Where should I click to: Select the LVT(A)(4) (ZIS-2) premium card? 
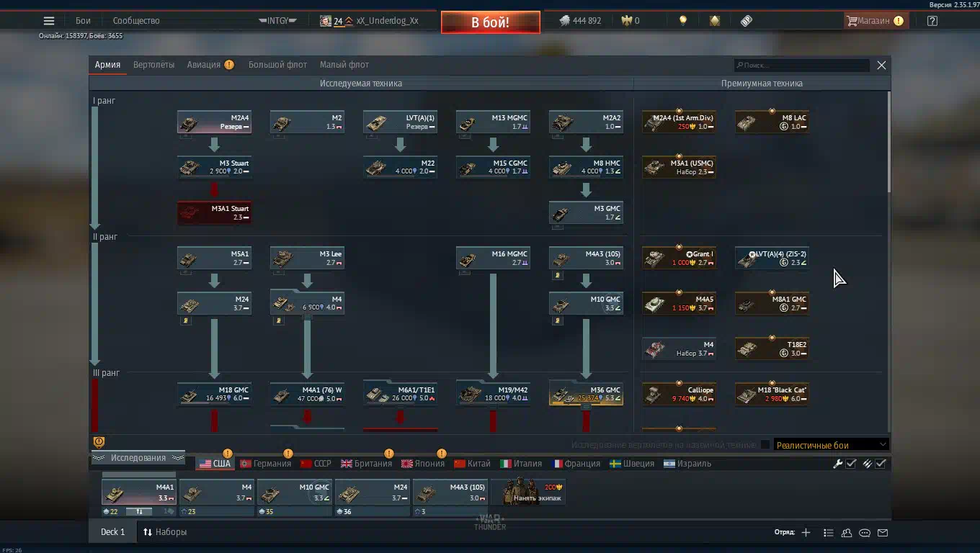click(x=772, y=258)
